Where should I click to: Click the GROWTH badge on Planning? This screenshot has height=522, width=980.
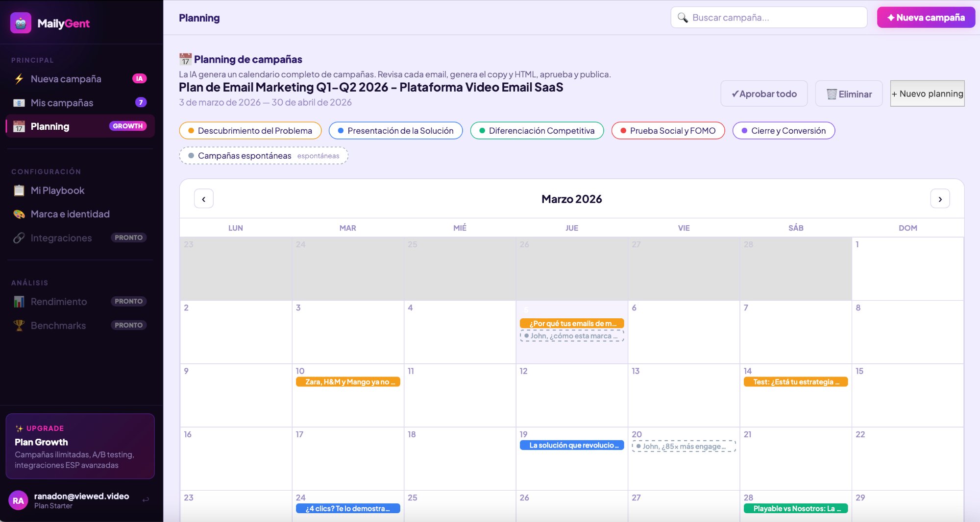pyautogui.click(x=128, y=126)
